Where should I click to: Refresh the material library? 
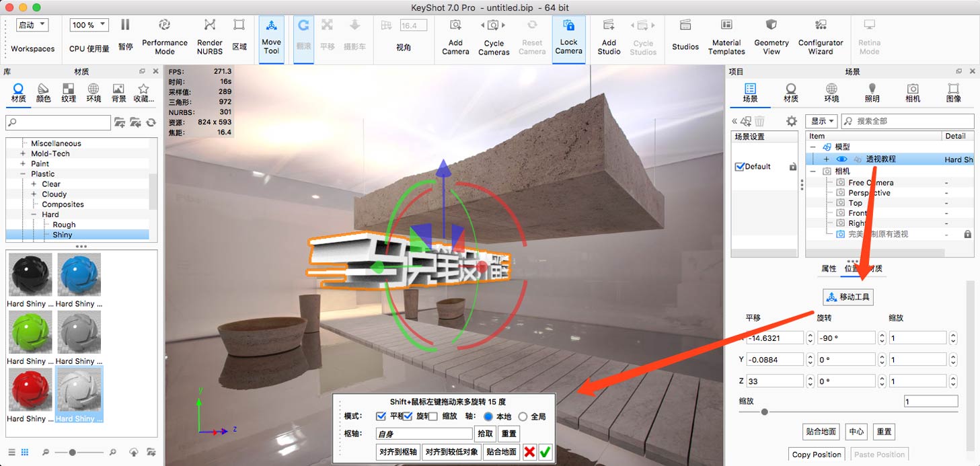[x=151, y=122]
